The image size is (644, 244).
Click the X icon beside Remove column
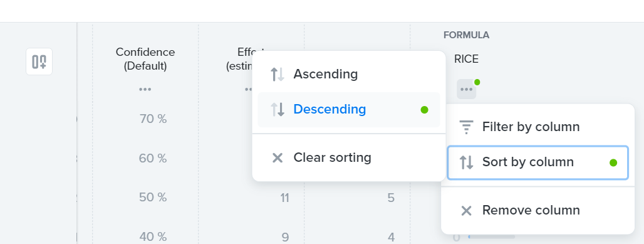pos(466,211)
